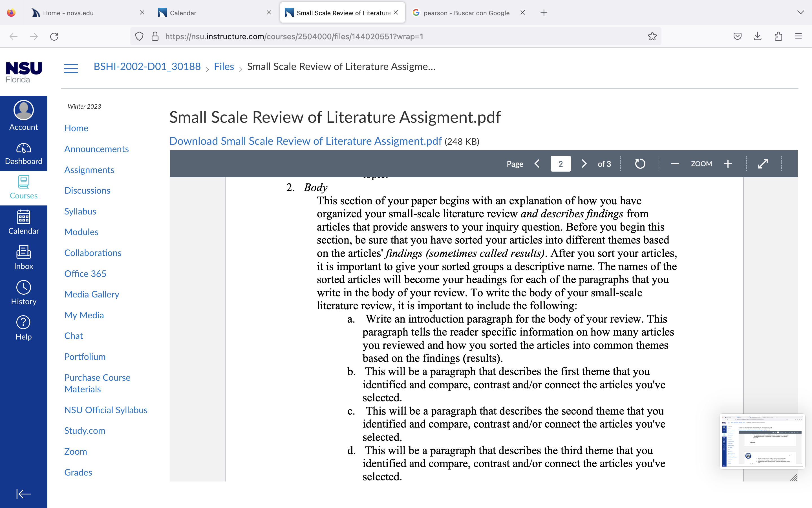
Task: Bookmark this page with the star
Action: 652,36
